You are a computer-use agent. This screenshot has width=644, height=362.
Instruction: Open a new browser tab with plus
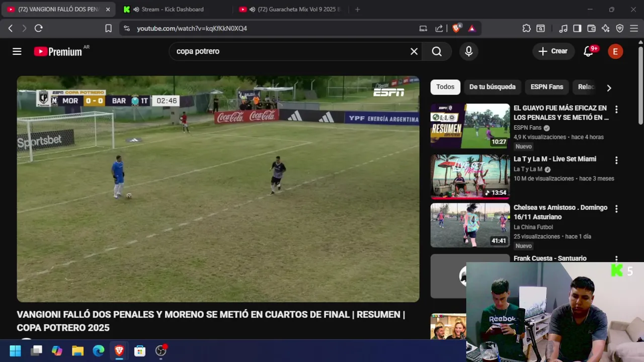(x=357, y=10)
